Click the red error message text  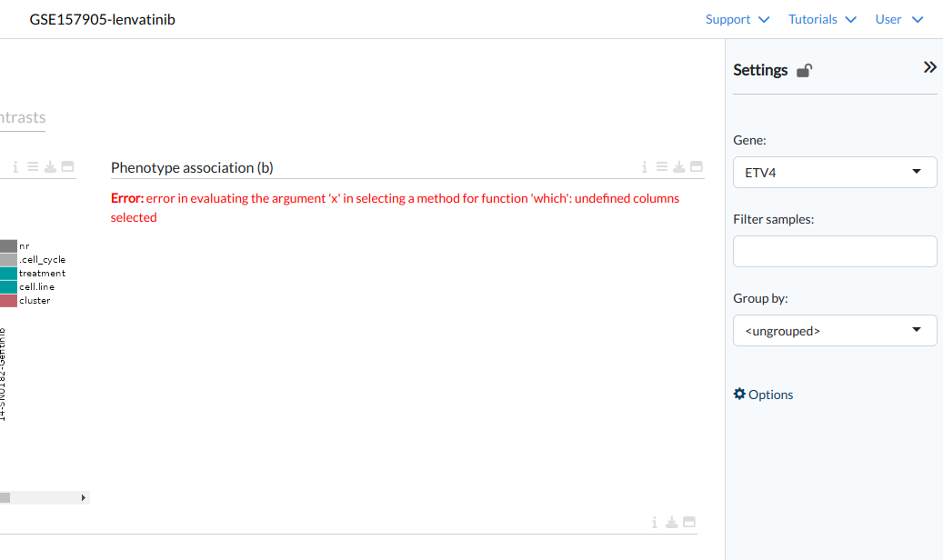pos(396,207)
